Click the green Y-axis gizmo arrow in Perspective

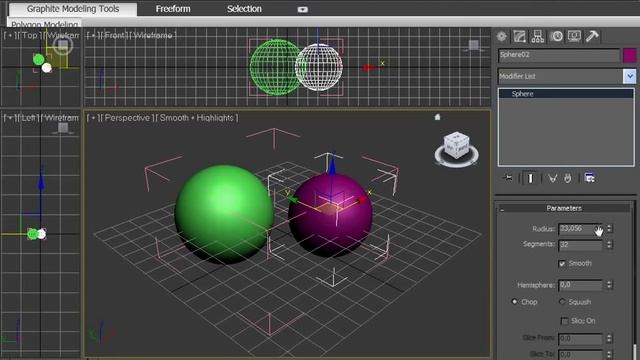tap(292, 199)
